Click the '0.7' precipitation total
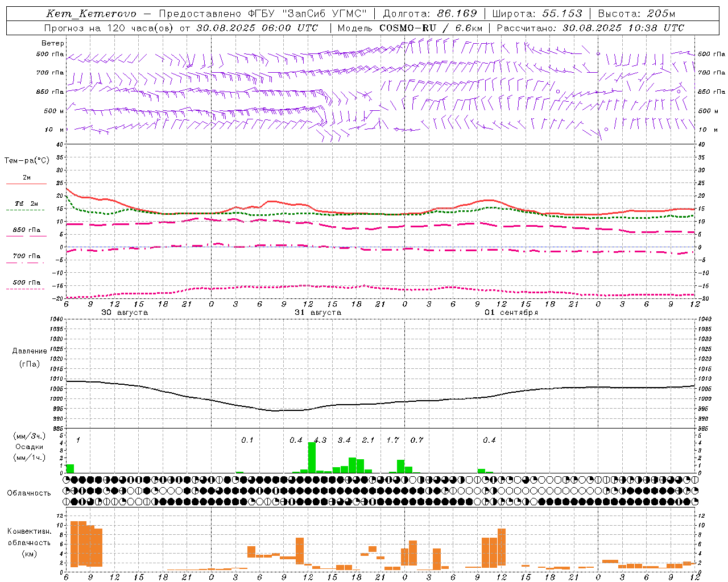 coord(416,440)
